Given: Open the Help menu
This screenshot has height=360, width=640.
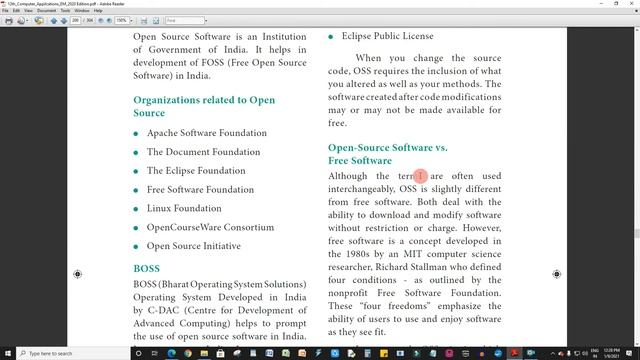Looking at the screenshot, I should [98, 11].
